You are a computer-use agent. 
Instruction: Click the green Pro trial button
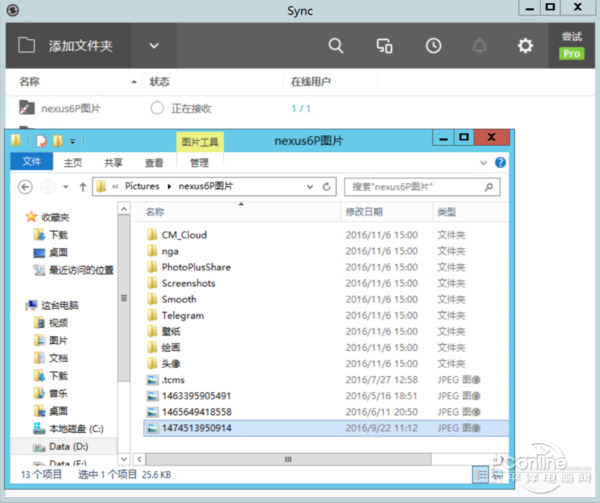point(572,53)
